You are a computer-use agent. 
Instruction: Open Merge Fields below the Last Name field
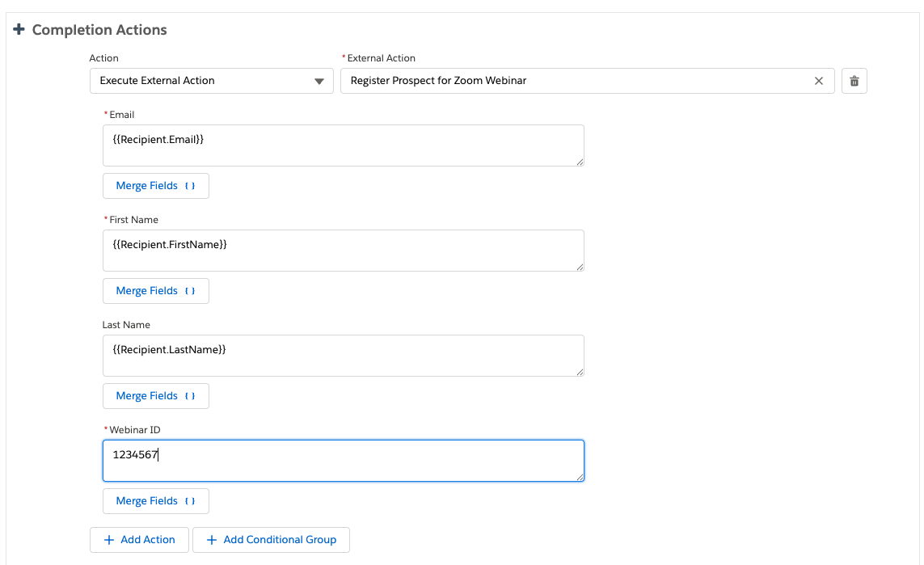[155, 396]
